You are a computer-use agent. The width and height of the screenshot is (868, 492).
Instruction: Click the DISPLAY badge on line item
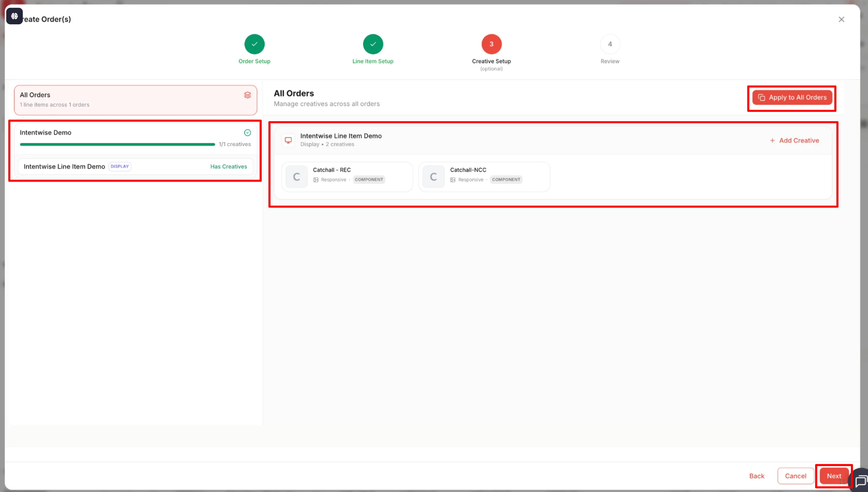point(120,166)
